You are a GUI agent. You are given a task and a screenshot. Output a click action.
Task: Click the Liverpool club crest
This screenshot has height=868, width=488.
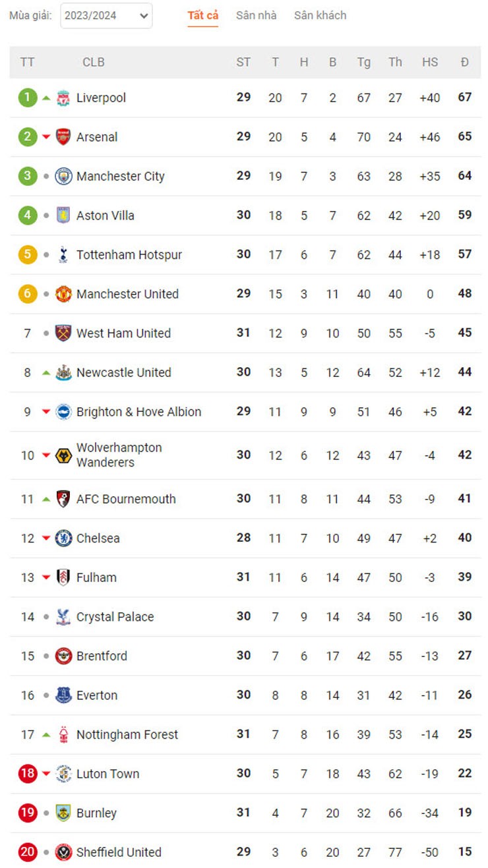pos(63,98)
